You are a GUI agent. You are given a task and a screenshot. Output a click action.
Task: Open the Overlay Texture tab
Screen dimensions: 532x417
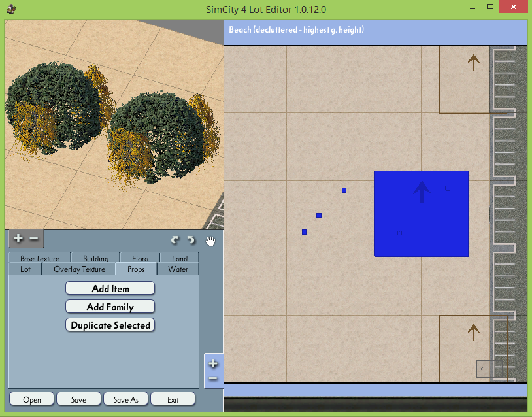tap(79, 269)
